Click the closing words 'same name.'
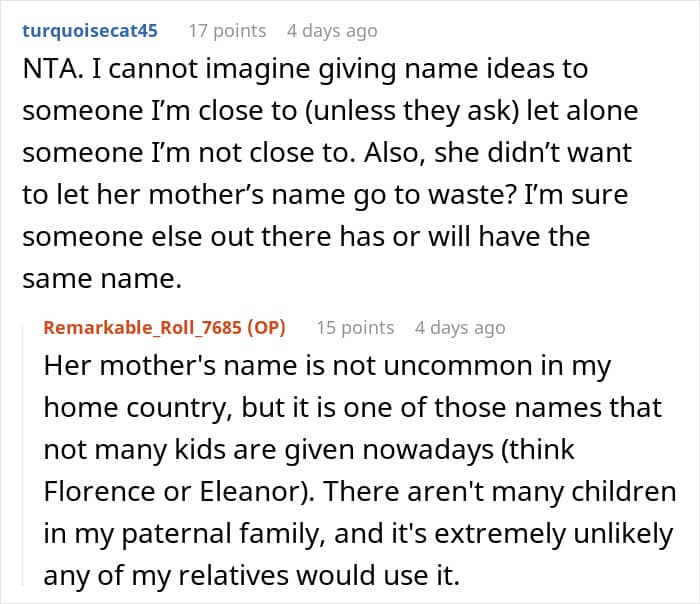The image size is (700, 604). point(102,279)
